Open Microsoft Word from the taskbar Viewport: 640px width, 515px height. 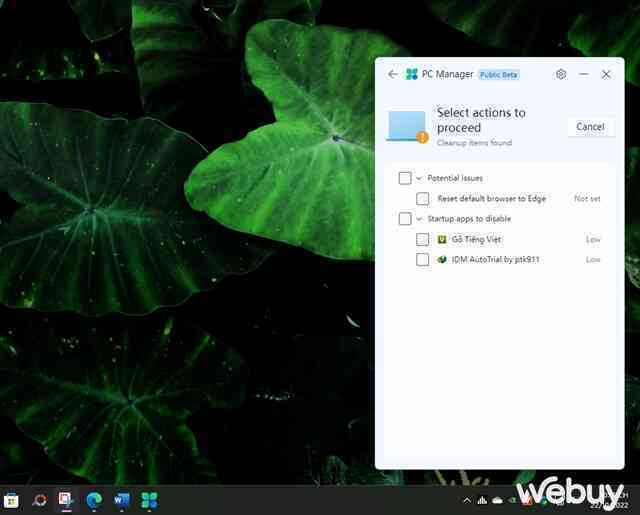coord(121,500)
